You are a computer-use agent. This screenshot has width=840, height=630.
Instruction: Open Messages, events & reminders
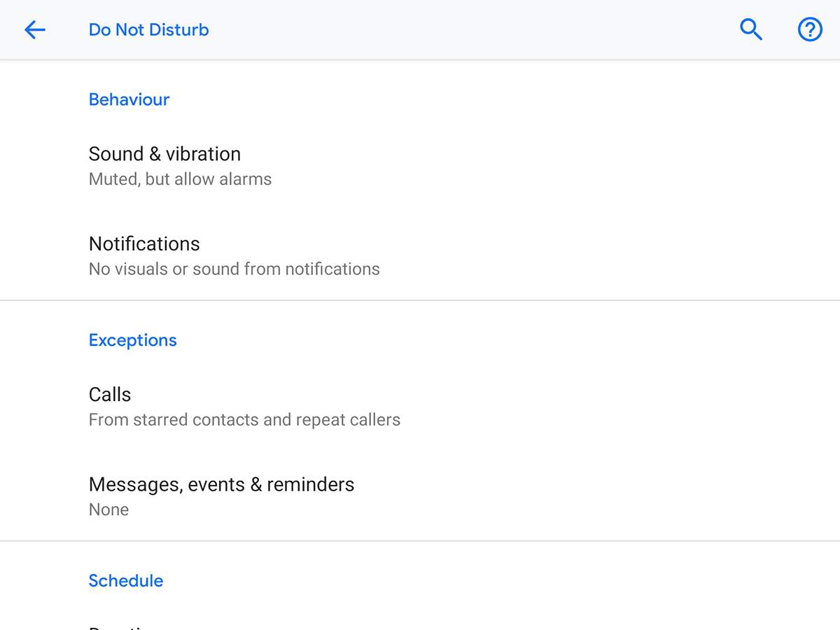pyautogui.click(x=221, y=484)
